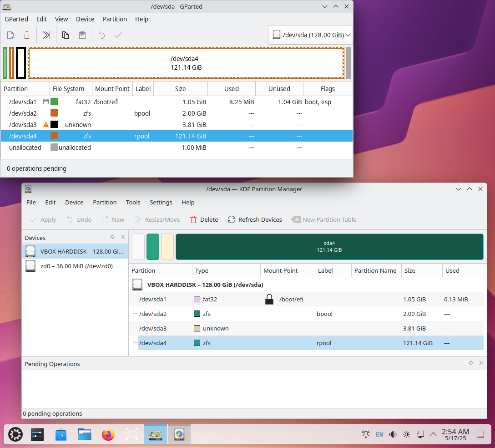Image resolution: width=495 pixels, height=448 pixels.
Task: Open the KDE Partition Manager File menu
Action: [31, 202]
